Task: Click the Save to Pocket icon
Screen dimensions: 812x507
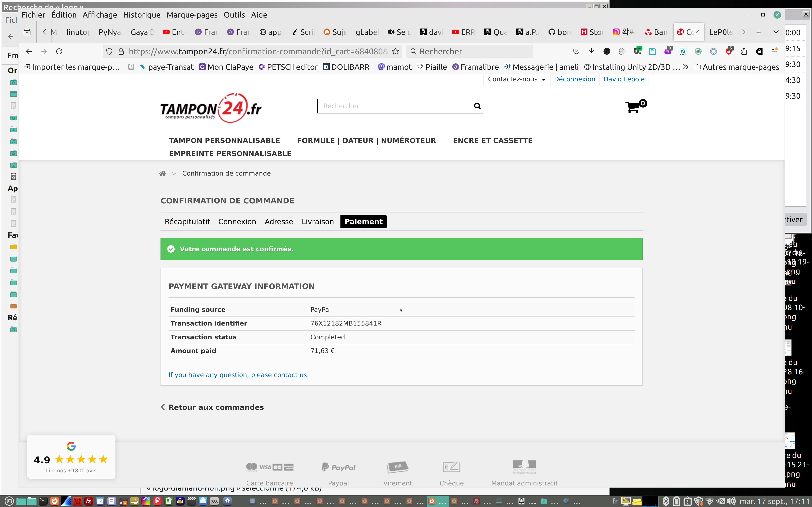Action: pos(576,51)
